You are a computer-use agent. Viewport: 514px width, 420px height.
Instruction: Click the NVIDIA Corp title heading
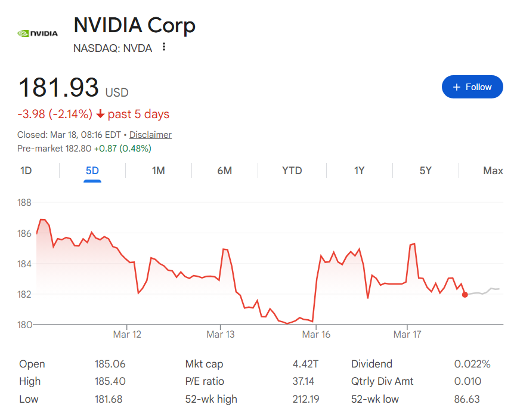coord(134,25)
